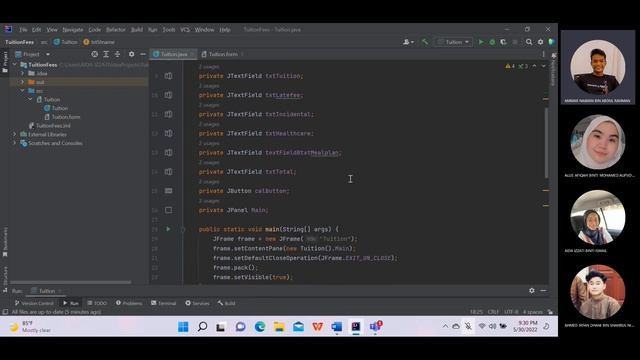The width and height of the screenshot is (640, 360).
Task: Select Tuition.form in the project tree
Action: tap(62, 117)
